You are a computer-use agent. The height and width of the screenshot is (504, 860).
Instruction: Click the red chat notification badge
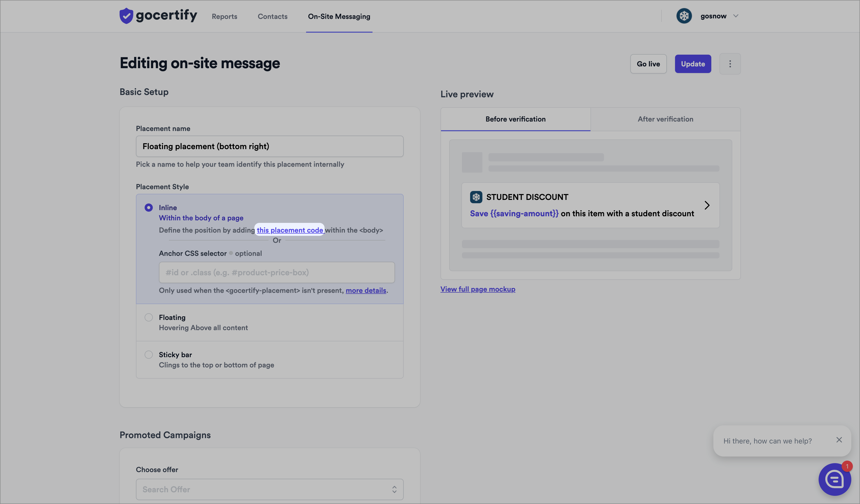847,466
